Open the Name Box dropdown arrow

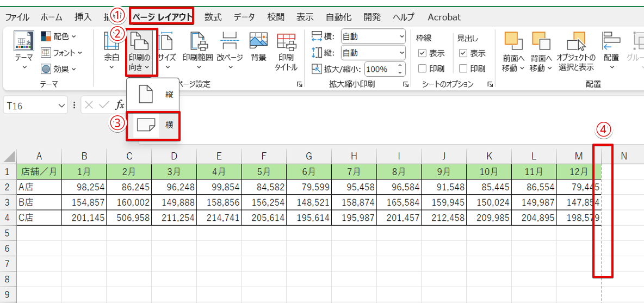[62, 106]
